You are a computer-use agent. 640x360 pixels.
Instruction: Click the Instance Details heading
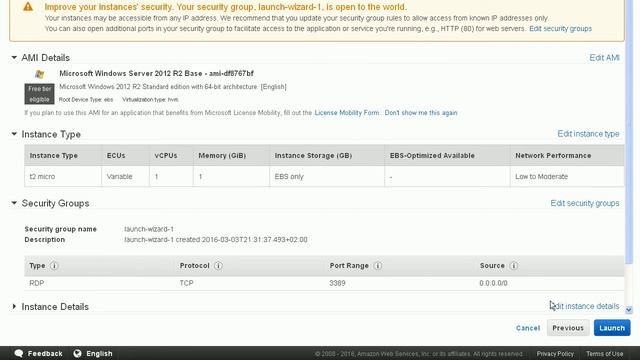pos(55,307)
